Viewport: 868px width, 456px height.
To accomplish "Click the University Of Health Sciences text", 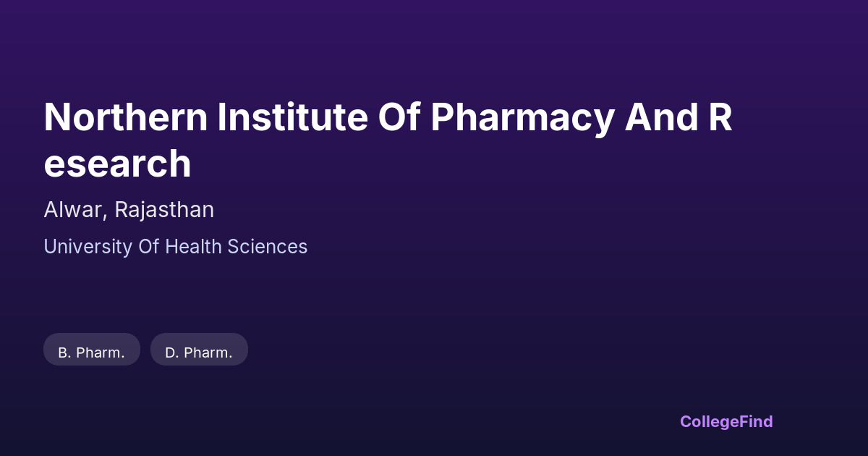I will point(176,247).
